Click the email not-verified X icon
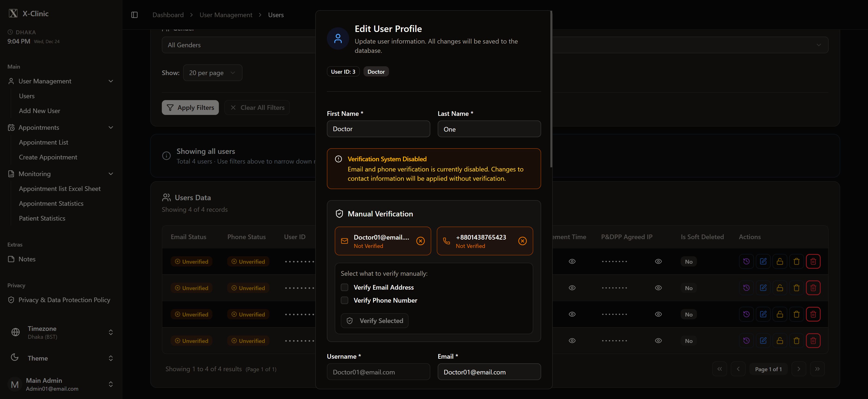 (420, 241)
